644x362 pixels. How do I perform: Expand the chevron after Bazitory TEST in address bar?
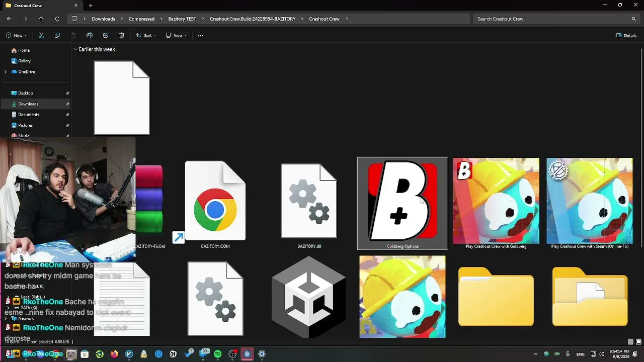pos(203,19)
